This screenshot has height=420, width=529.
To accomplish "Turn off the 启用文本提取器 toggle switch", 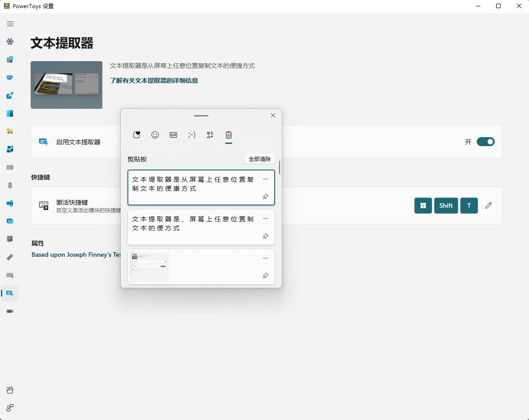I will click(x=485, y=142).
